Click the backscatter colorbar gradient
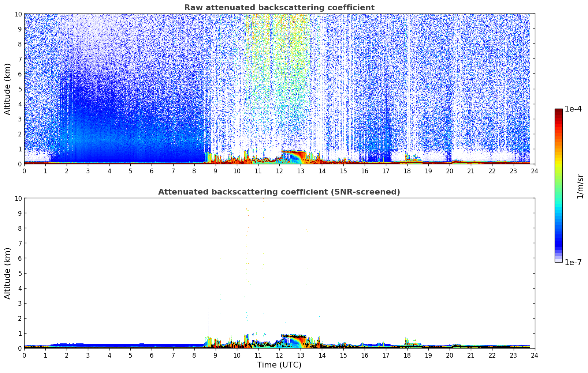Viewport: 588px width, 373px height. pos(558,185)
